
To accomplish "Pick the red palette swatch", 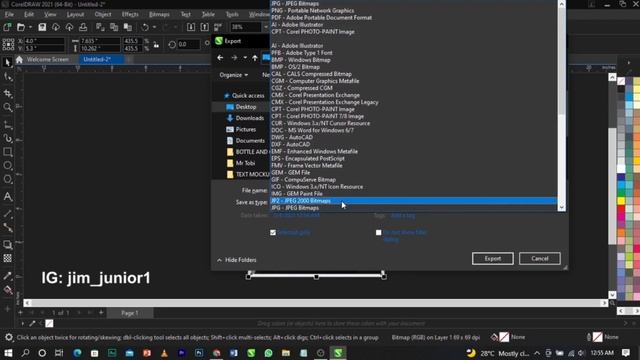I will [621, 209].
